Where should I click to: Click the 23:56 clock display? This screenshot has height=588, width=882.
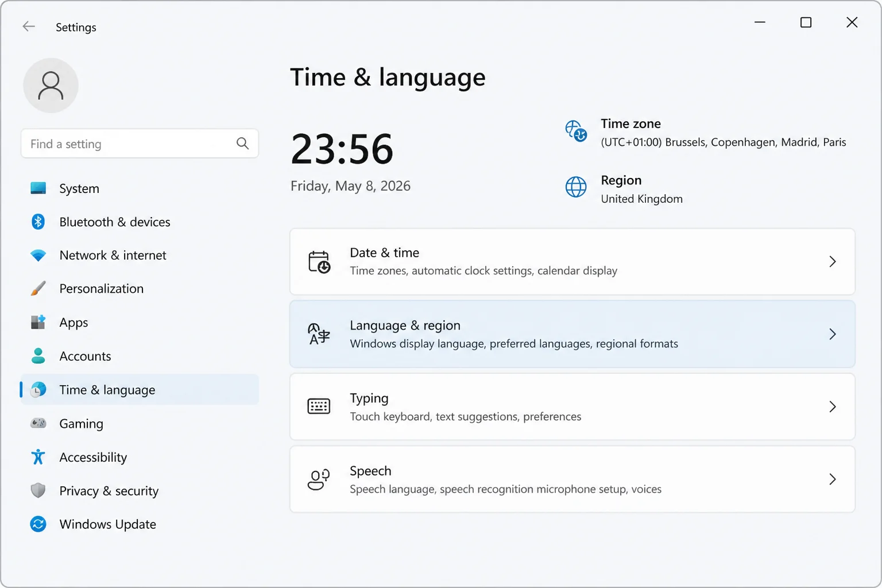click(x=342, y=149)
